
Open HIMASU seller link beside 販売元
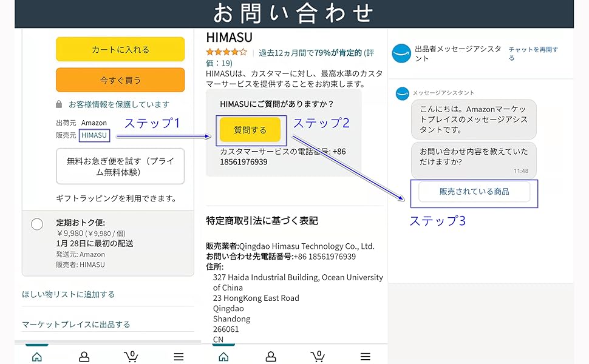coord(94,135)
